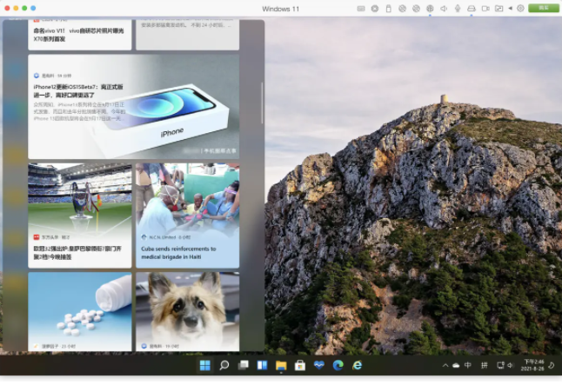
Task: Toggle the microphone in Parallels toolbar
Action: [458, 9]
